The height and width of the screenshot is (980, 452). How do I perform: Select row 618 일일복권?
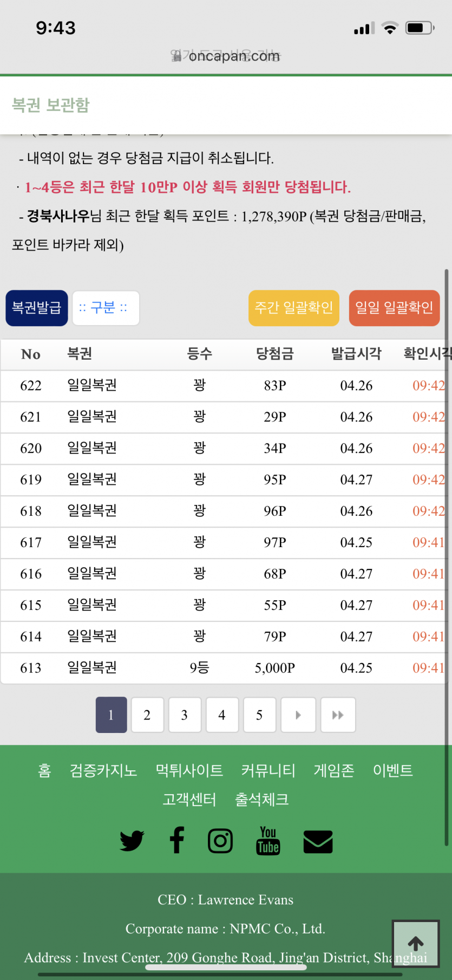pos(223,511)
